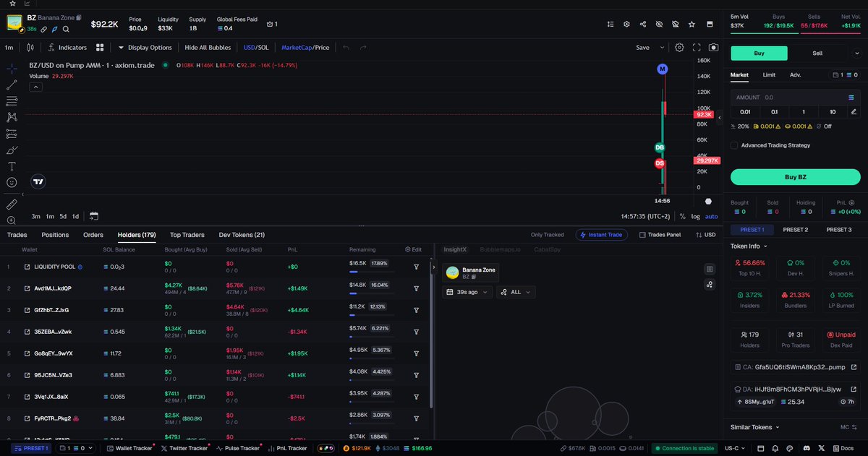Select the text annotation tool
This screenshot has width=868, height=456.
(12, 166)
